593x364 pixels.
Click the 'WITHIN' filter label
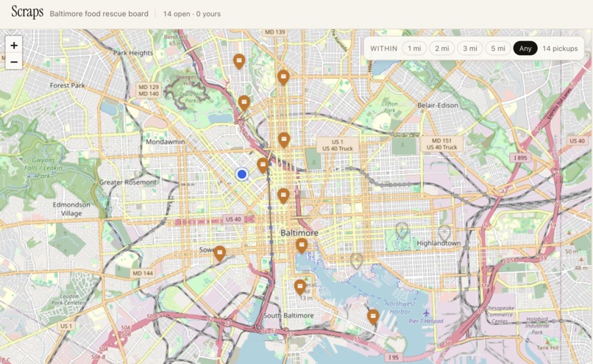coord(383,49)
